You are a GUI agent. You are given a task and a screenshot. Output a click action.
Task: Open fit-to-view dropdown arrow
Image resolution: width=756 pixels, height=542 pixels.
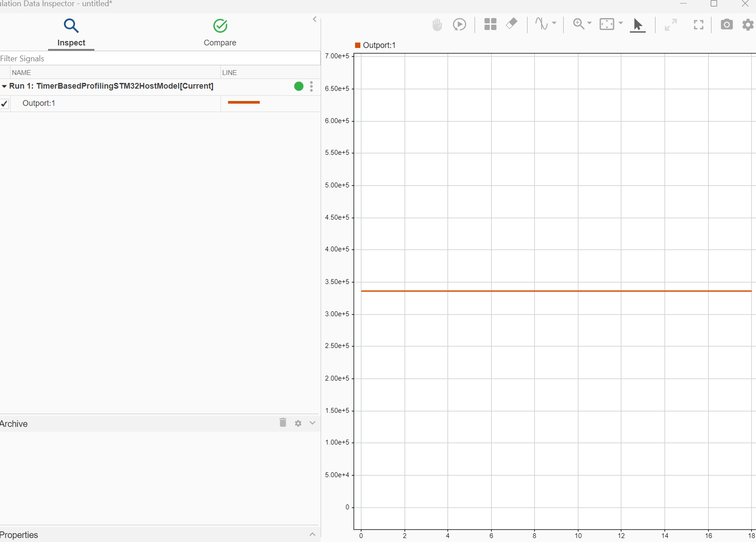(621, 23)
